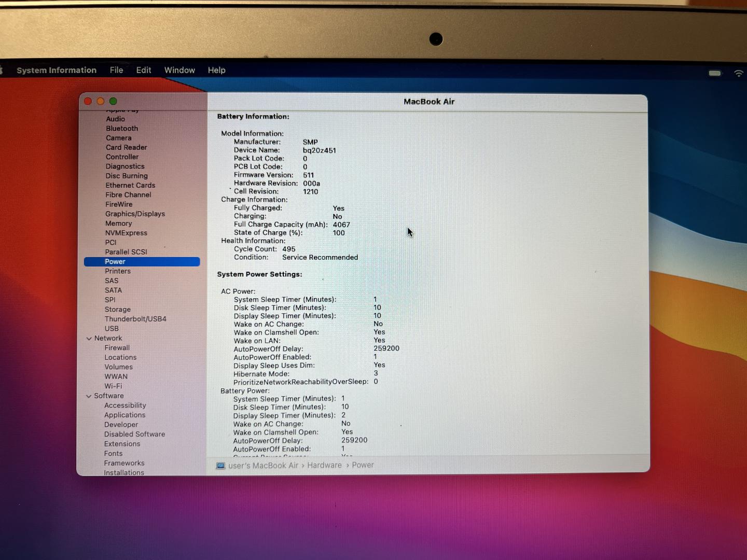Click the "Battery Information:" heading
Viewport: 747px width, 560px height.
coord(253,117)
